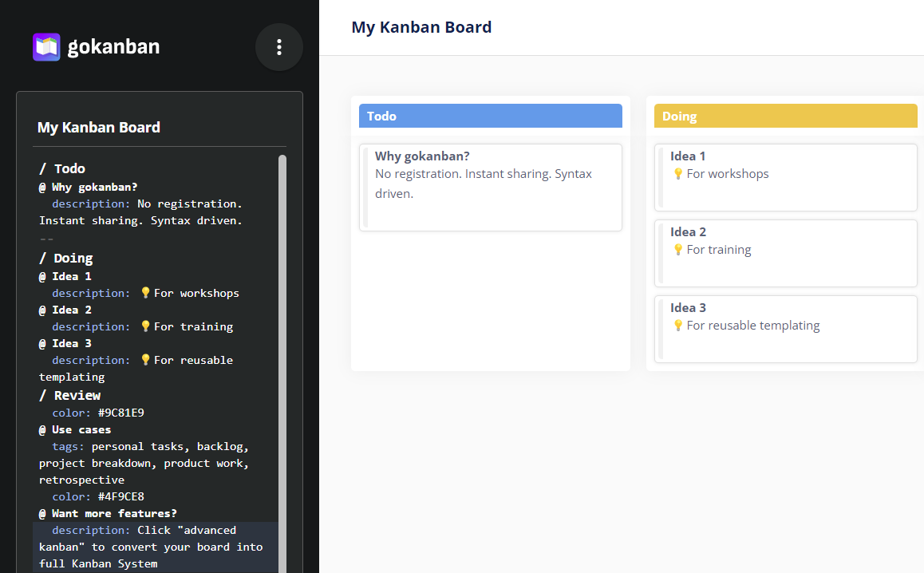924x573 pixels.
Task: Click 'For reusable templating' text in Idea 3 card
Action: click(753, 326)
